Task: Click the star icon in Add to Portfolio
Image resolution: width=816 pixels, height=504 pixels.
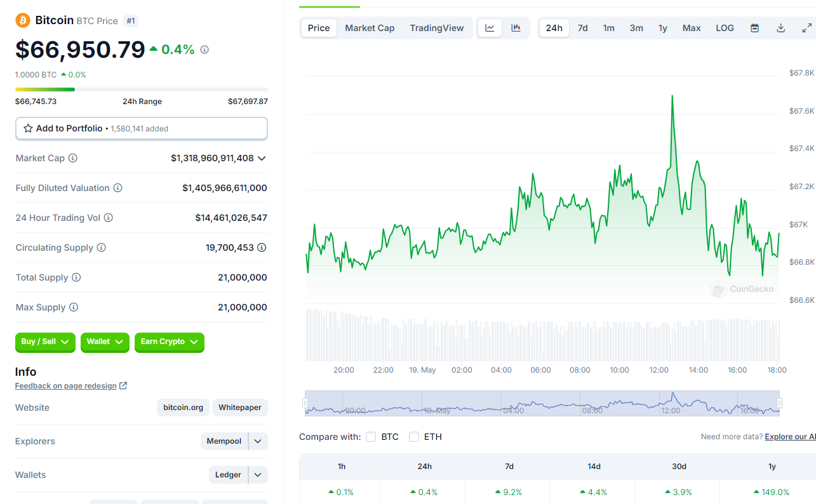Action: [28, 128]
